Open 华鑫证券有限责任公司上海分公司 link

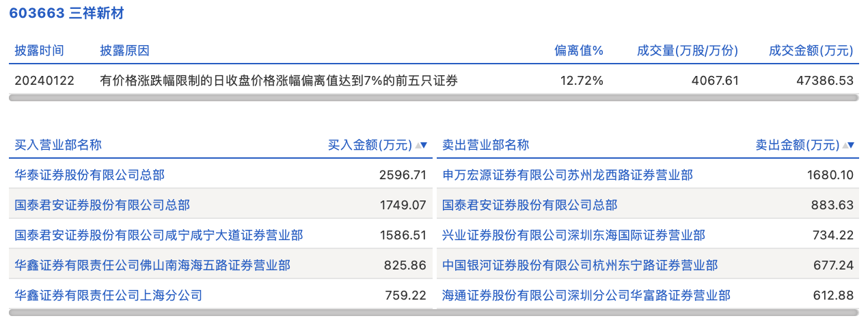coord(108,296)
